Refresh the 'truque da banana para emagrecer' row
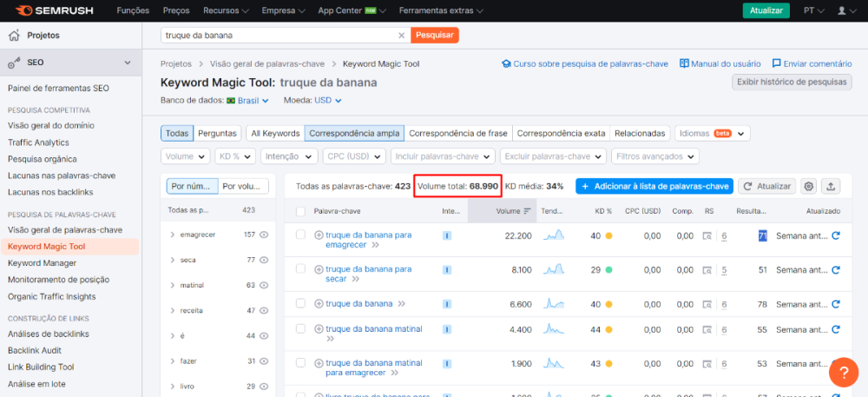Image resolution: width=868 pixels, height=397 pixels. click(836, 236)
